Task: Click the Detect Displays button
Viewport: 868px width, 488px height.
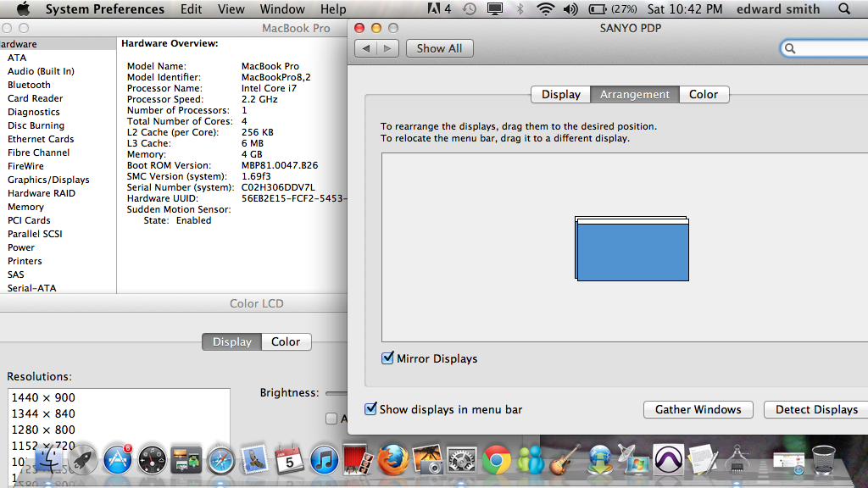Action: pyautogui.click(x=816, y=409)
